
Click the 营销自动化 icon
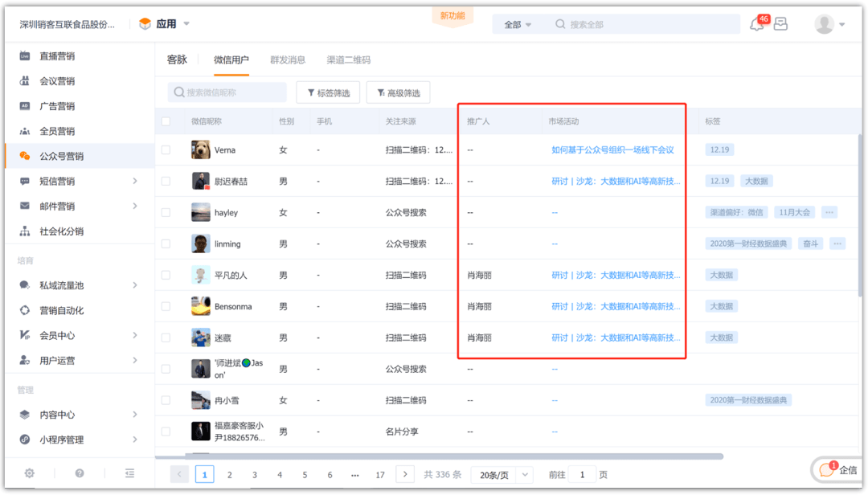click(25, 310)
